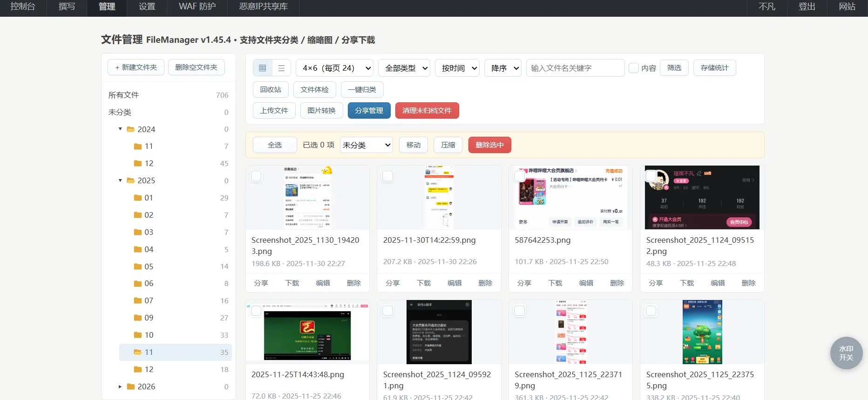The image size is (868, 400).
Task: Check the box on Screenshot_2025_1125_223755.png
Action: pyautogui.click(x=651, y=311)
